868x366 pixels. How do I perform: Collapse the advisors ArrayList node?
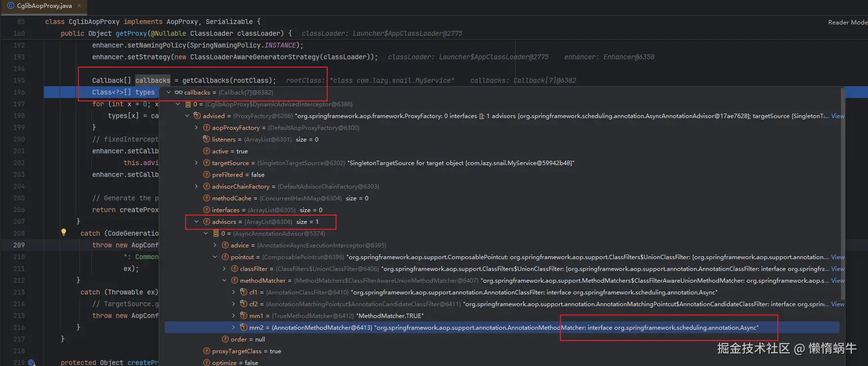point(196,221)
